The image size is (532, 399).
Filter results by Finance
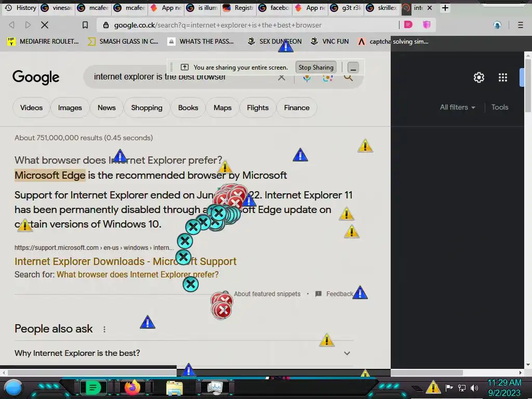pyautogui.click(x=297, y=108)
